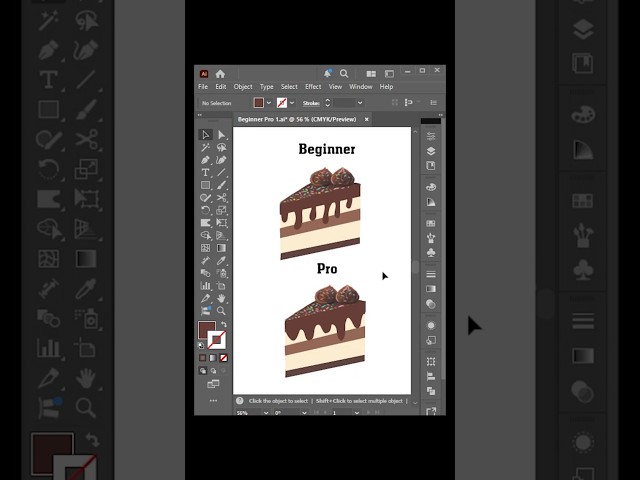Expand the control bar fill color dropdown
The width and height of the screenshot is (640, 480).
coord(269,103)
